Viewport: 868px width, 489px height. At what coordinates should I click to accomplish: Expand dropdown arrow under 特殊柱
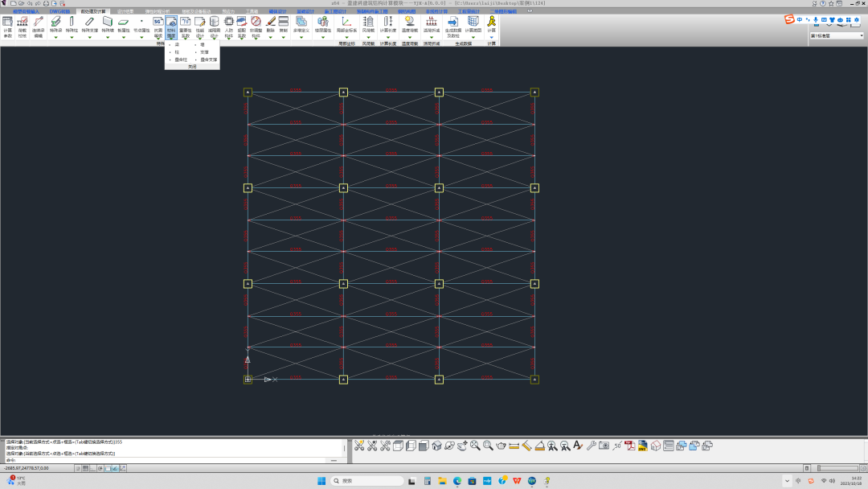coord(72,37)
